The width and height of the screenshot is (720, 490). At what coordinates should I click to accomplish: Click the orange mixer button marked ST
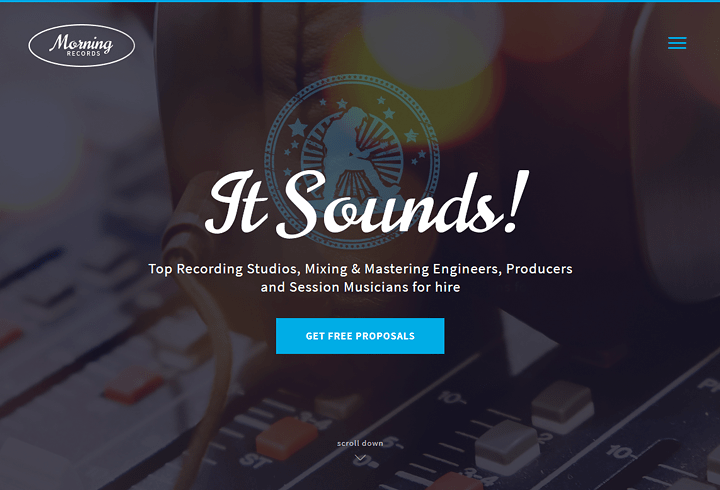point(287,438)
